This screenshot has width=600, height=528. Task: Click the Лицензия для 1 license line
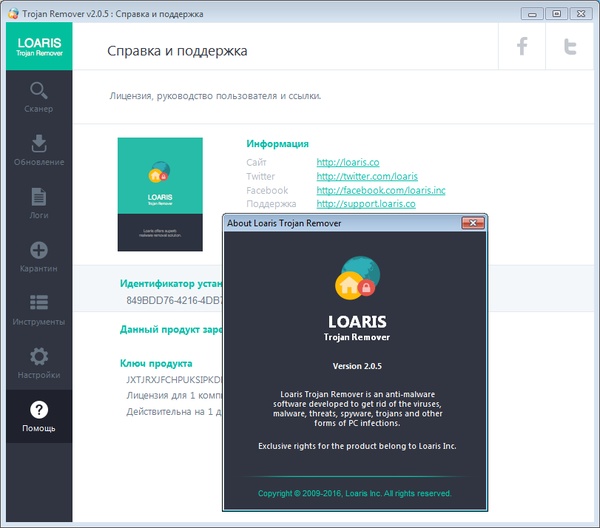[174, 395]
